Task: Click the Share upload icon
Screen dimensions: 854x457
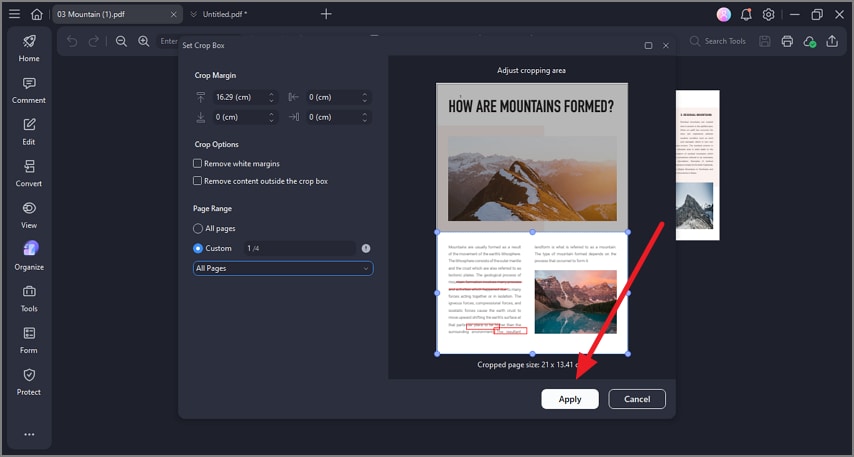Action: coord(832,41)
